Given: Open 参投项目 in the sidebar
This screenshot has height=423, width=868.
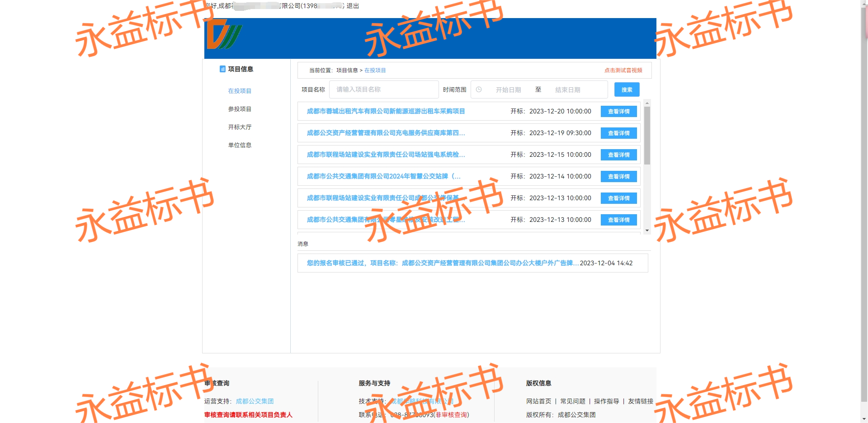Looking at the screenshot, I should tap(240, 109).
